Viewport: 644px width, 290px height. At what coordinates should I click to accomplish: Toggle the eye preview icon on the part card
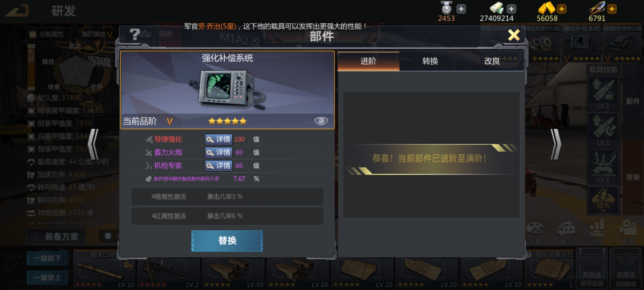click(x=321, y=121)
